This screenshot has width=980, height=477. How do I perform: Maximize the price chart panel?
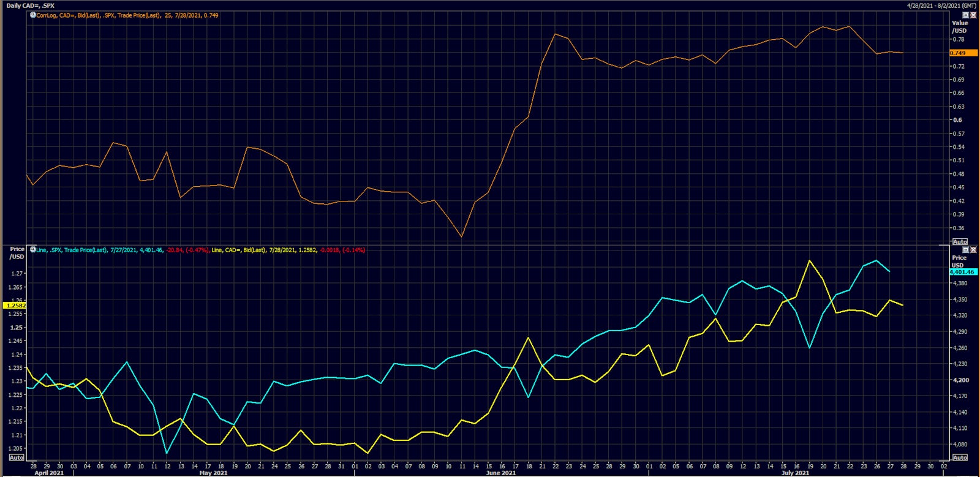pos(966,250)
